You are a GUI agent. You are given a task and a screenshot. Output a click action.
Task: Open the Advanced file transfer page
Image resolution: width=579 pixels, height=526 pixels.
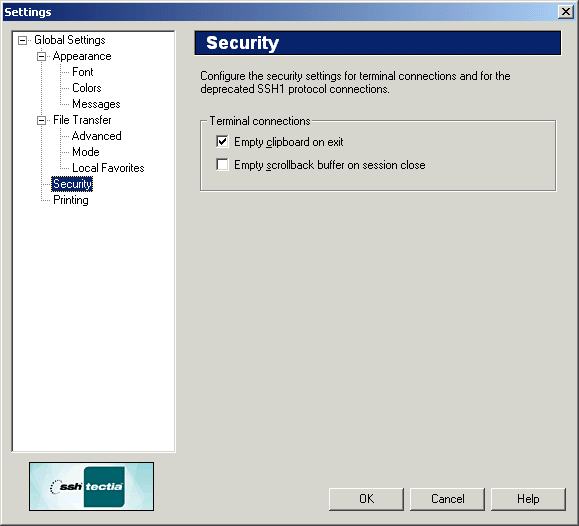click(96, 136)
